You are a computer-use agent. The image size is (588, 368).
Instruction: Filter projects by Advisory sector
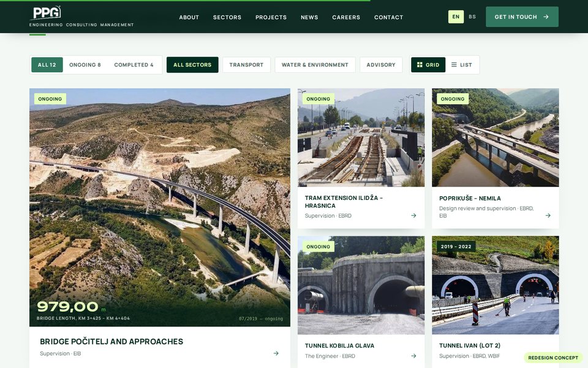tap(381, 64)
